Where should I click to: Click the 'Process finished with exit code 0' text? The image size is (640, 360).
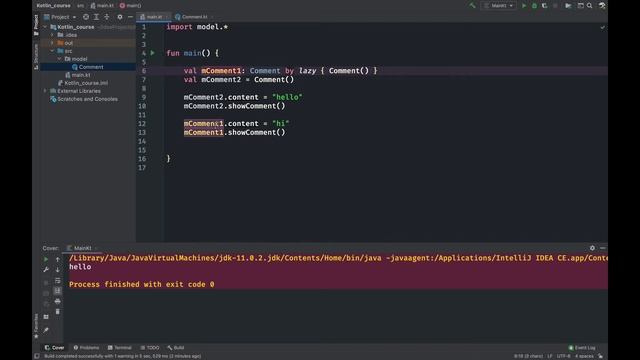142,284
